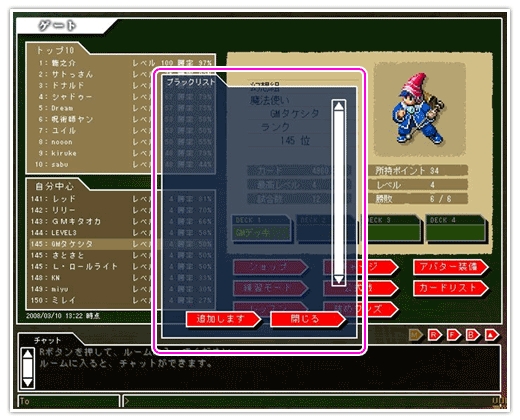
Task: Click blacklist scrollbar down arrow
Action: 339,279
